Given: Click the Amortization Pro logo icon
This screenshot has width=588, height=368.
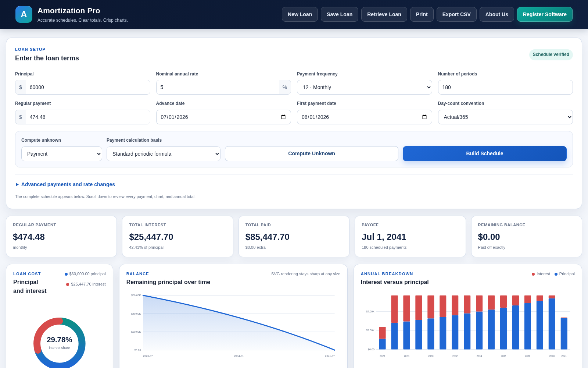Looking at the screenshot, I should 24,14.
